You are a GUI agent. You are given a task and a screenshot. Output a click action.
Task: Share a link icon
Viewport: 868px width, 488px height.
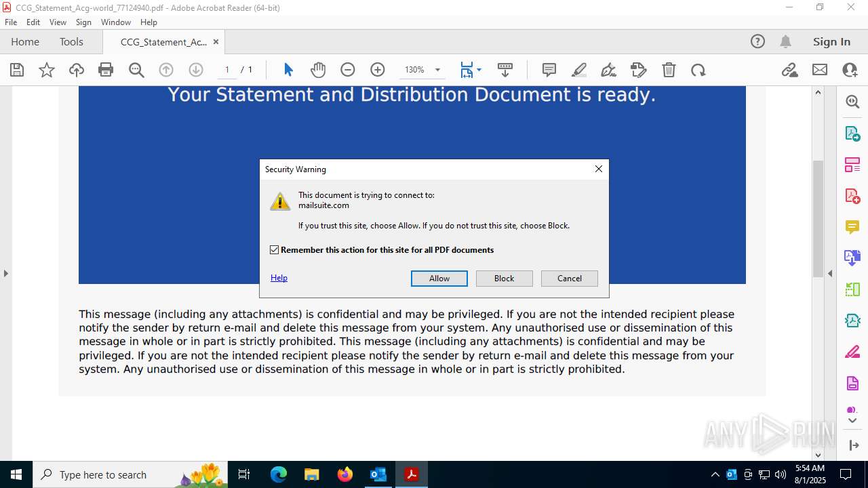[790, 70]
